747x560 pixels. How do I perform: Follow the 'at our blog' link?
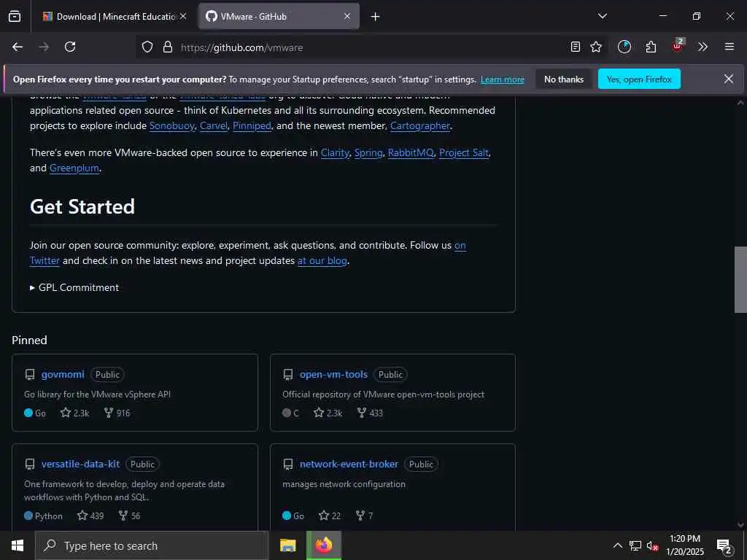tap(322, 261)
